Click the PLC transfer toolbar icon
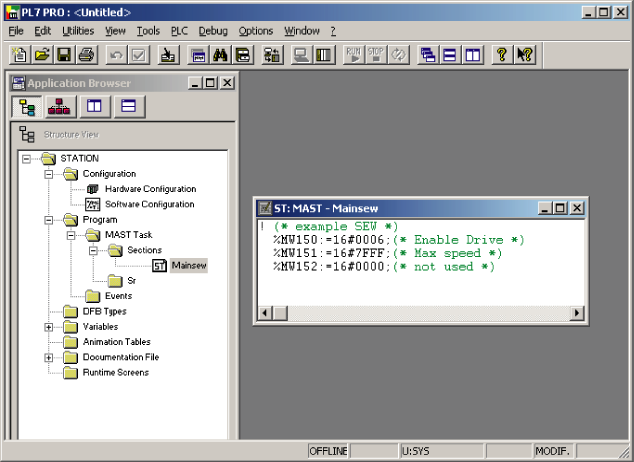 pyautogui.click(x=272, y=55)
